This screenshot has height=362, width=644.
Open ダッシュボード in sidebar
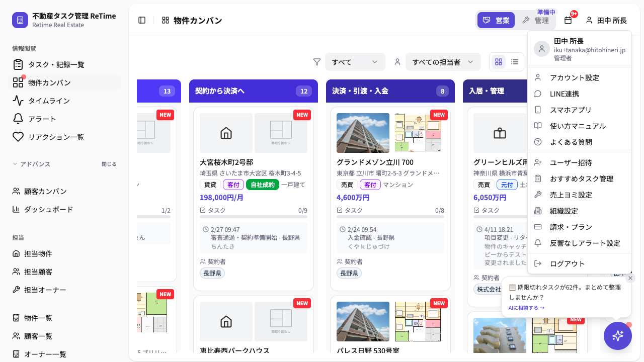[64, 209]
